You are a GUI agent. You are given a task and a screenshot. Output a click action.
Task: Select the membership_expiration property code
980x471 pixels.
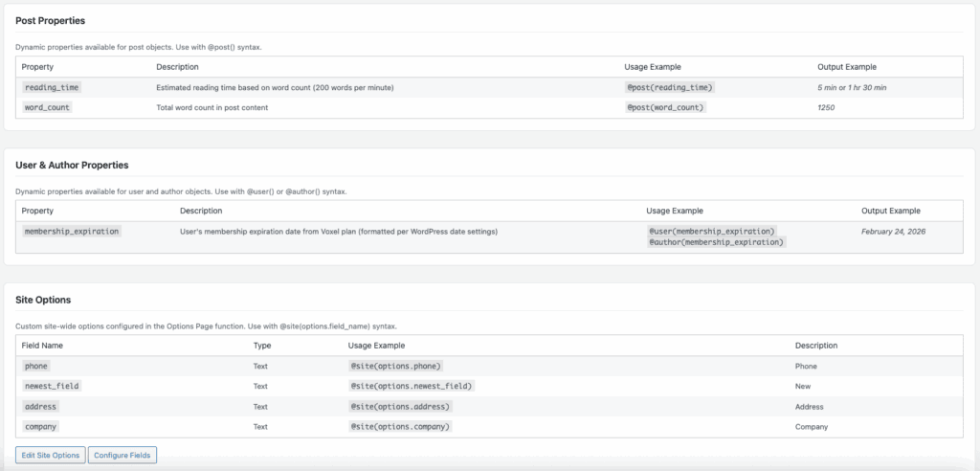point(72,231)
